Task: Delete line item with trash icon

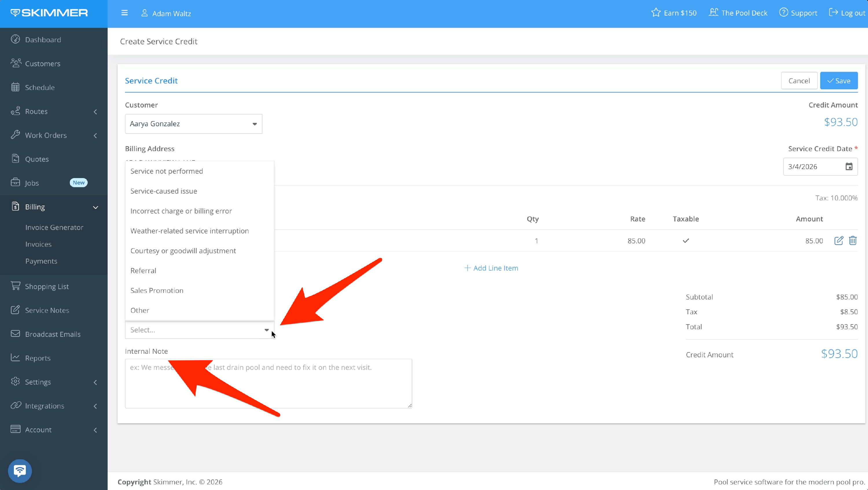Action: tap(852, 241)
